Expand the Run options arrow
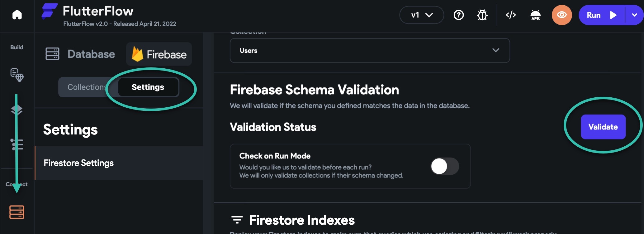The image size is (644, 234). 634,15
